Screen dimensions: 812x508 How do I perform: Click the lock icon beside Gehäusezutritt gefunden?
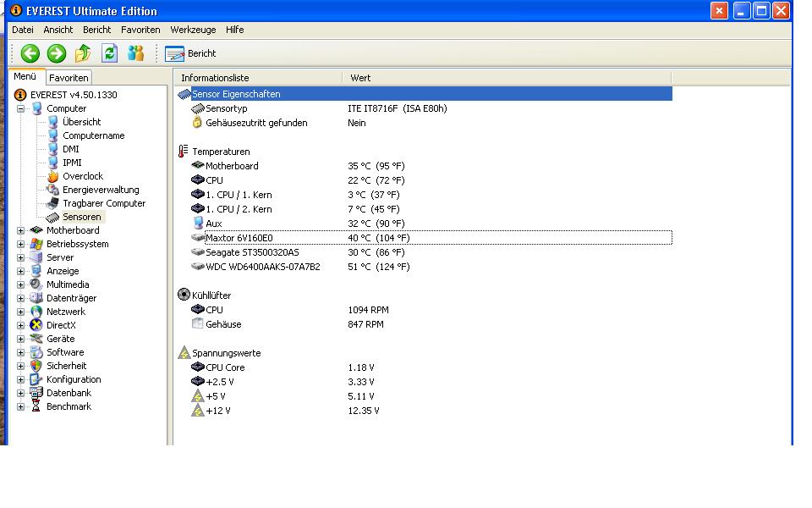tap(197, 122)
